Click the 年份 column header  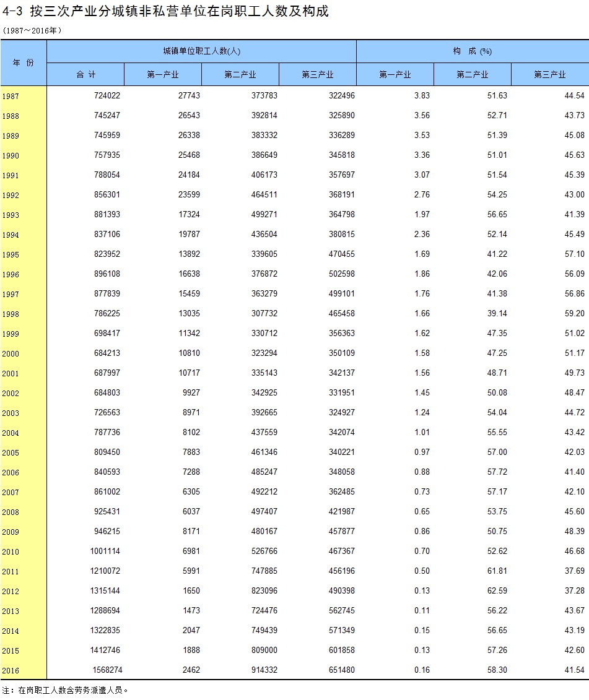24,63
